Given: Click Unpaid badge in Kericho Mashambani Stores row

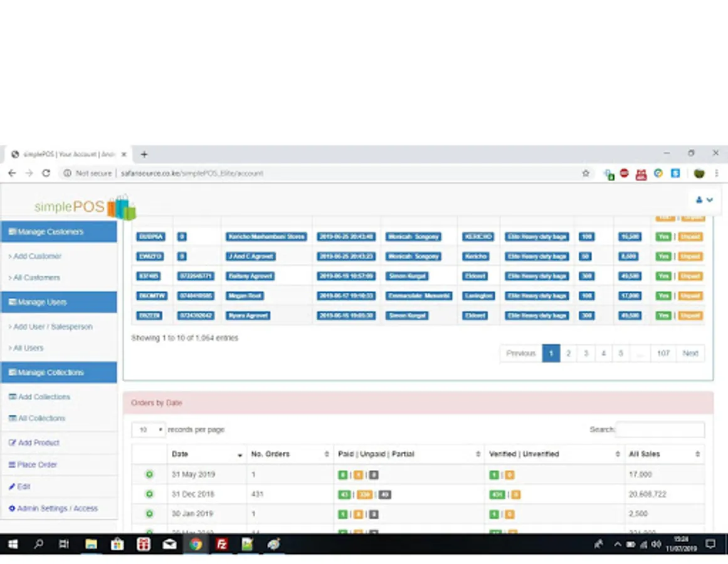Looking at the screenshot, I should coord(690,237).
